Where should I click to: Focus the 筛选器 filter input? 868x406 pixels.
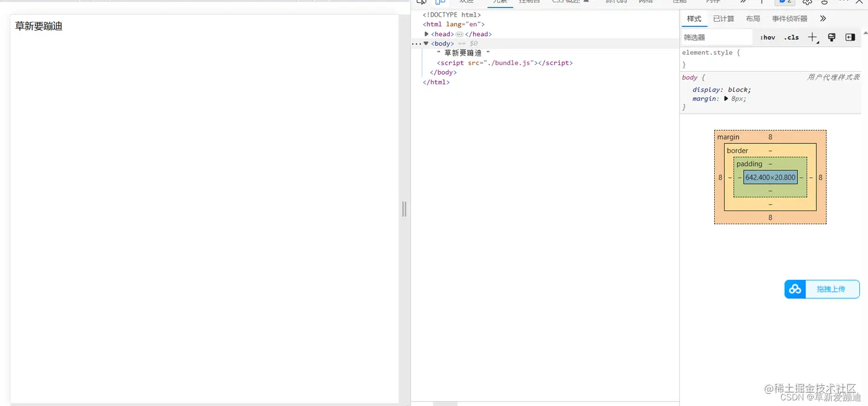tap(716, 37)
